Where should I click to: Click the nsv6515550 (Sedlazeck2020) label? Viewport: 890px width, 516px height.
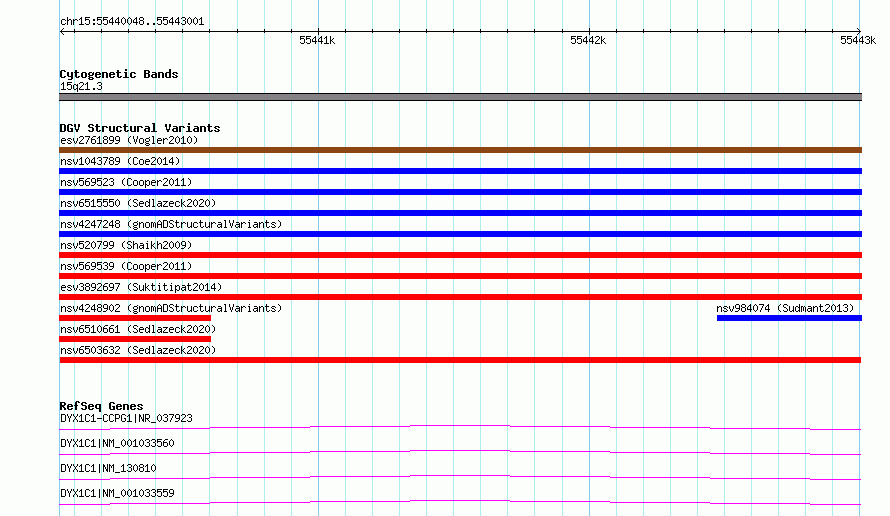click(138, 203)
